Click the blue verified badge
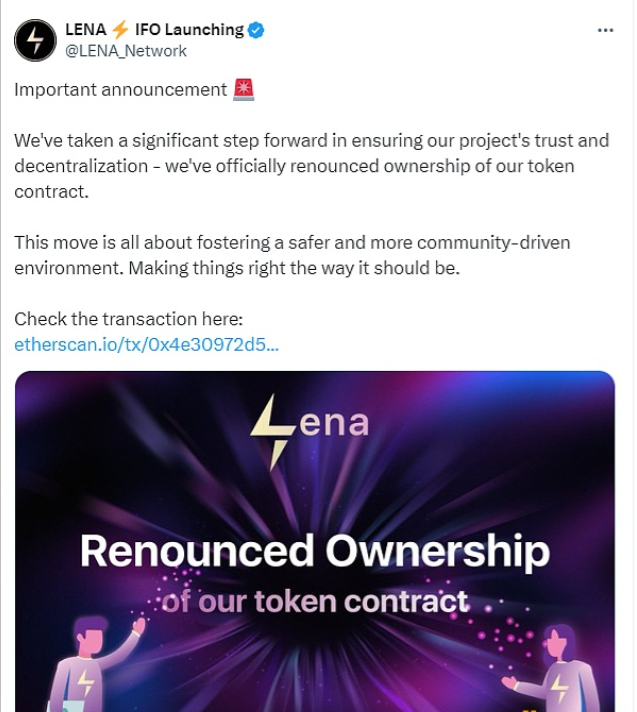 point(257,30)
